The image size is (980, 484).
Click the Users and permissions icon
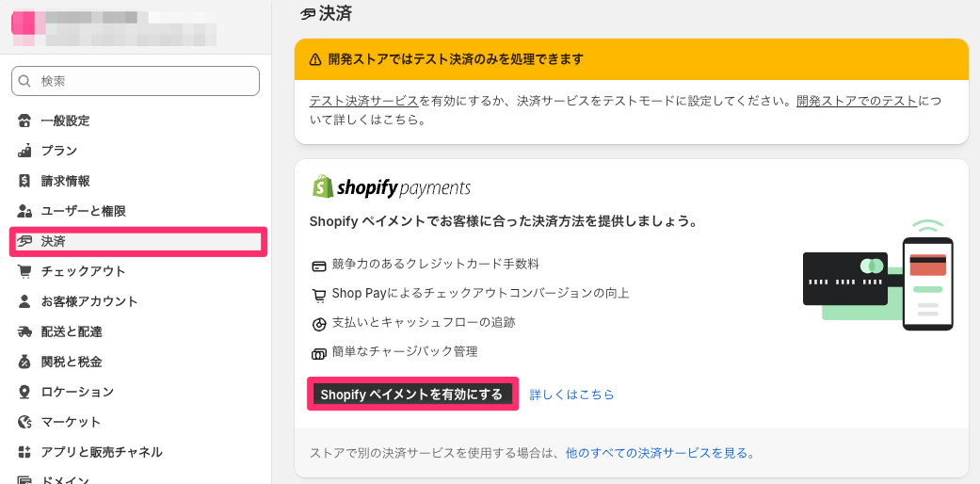click(24, 211)
